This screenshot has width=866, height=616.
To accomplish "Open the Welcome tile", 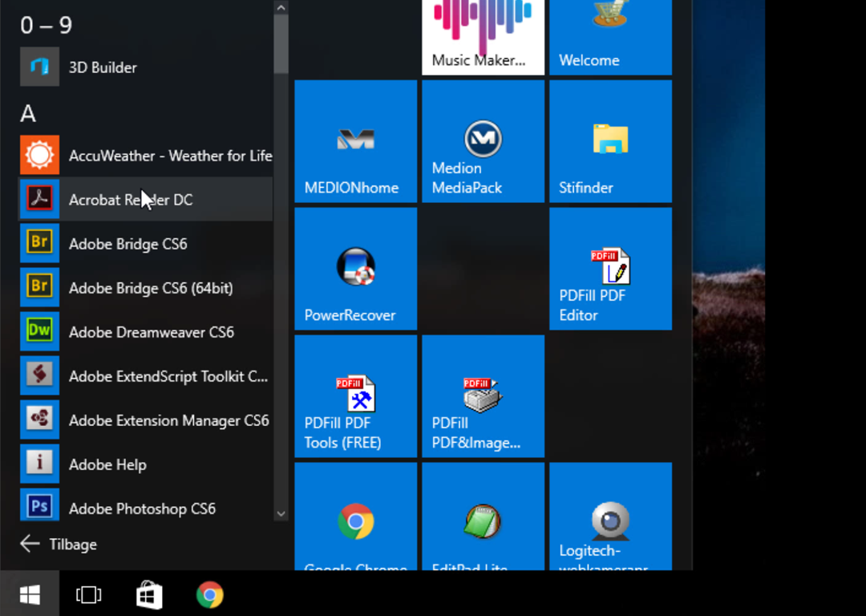I will (611, 37).
